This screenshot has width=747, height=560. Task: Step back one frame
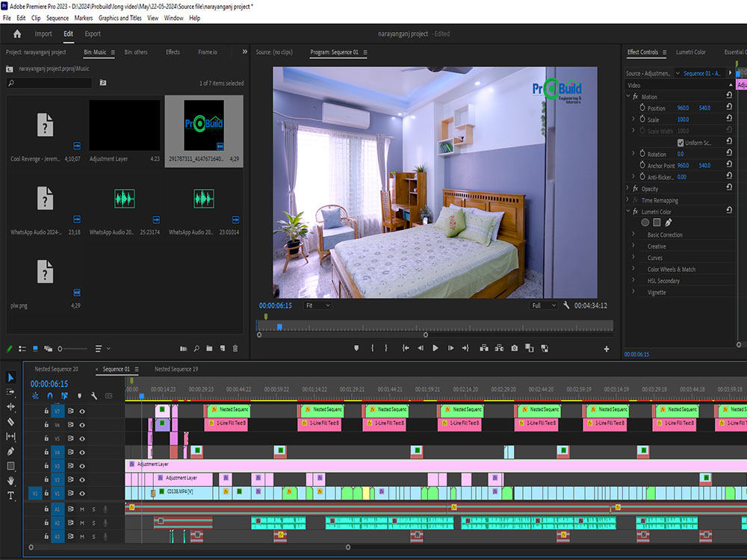pos(420,348)
